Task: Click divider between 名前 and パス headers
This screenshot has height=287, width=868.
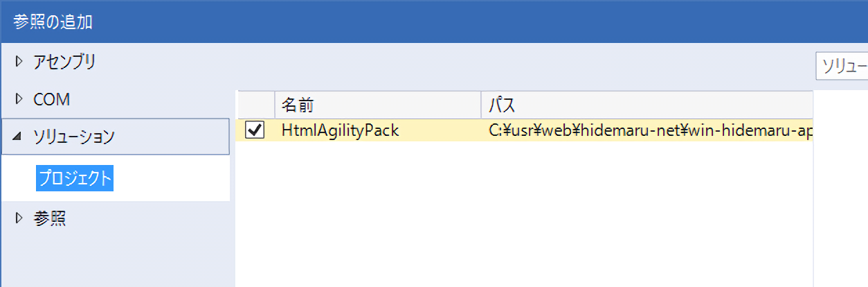Action: point(481,105)
